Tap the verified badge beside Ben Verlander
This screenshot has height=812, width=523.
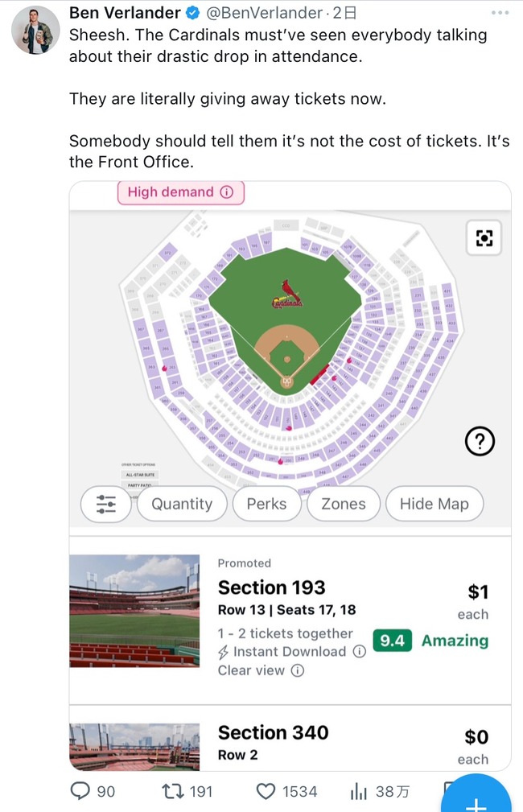coord(193,13)
